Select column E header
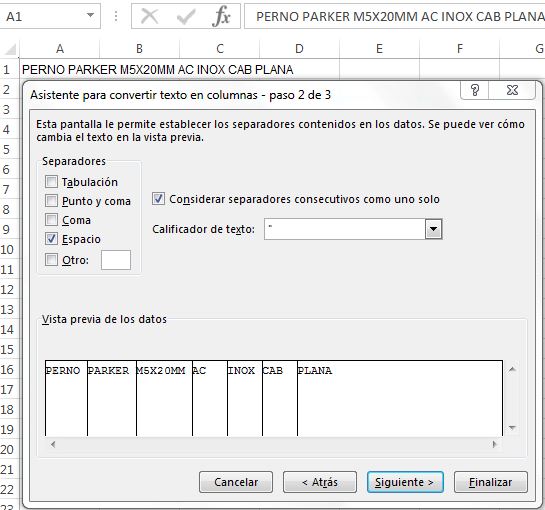This screenshot has width=545, height=510. pos(380,49)
